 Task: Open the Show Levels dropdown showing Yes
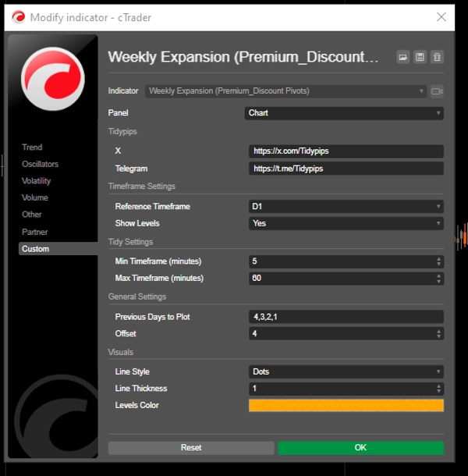pyautogui.click(x=346, y=223)
